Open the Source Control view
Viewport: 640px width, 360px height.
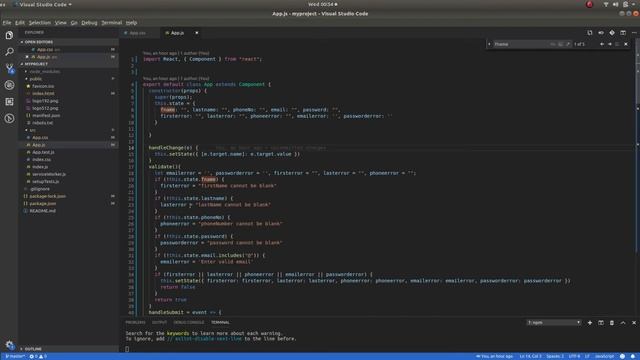pos(9,68)
